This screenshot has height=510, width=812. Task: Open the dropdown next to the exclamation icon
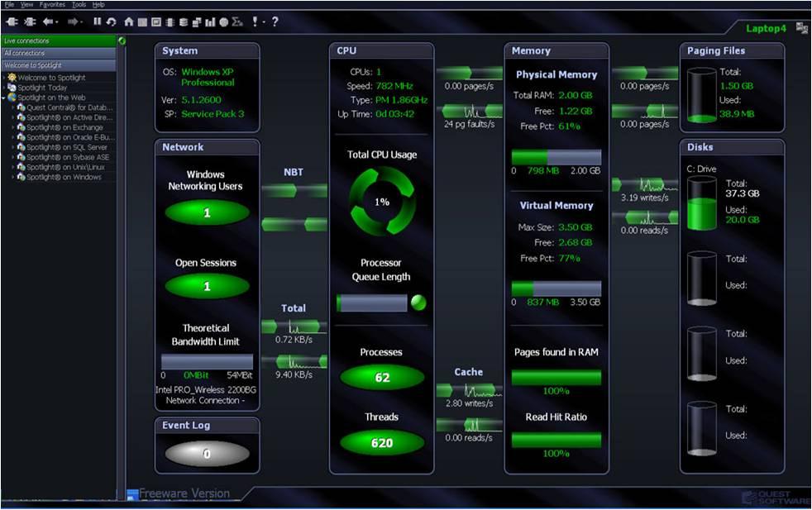(264, 22)
